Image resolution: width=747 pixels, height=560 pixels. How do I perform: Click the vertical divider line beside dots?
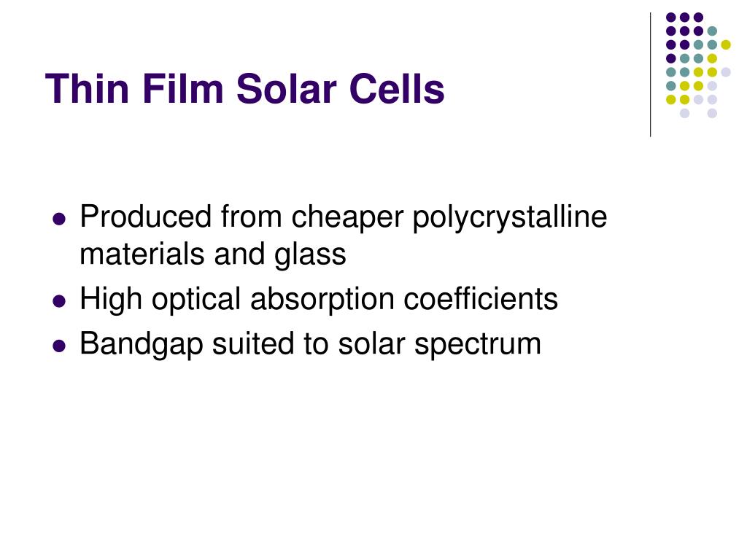click(650, 75)
